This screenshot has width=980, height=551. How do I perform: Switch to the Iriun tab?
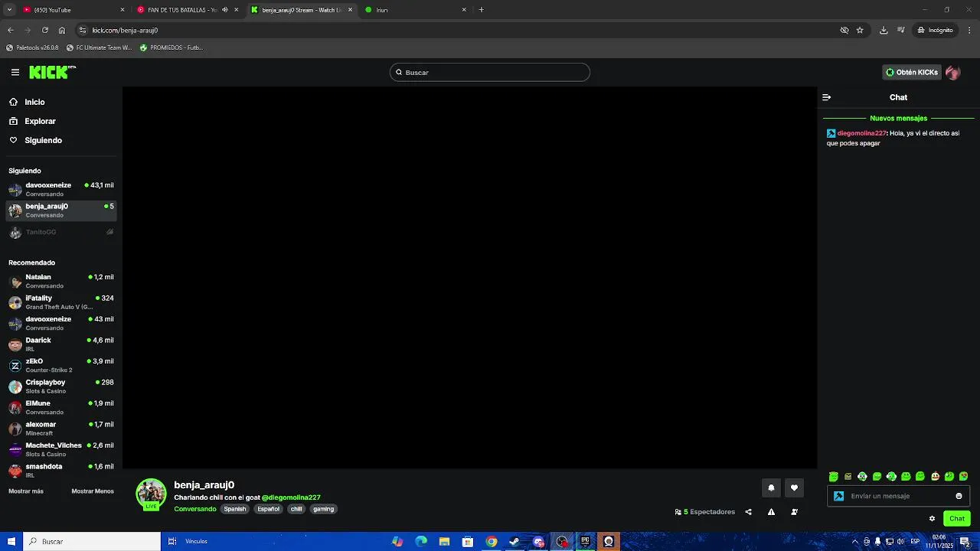pyautogui.click(x=416, y=10)
